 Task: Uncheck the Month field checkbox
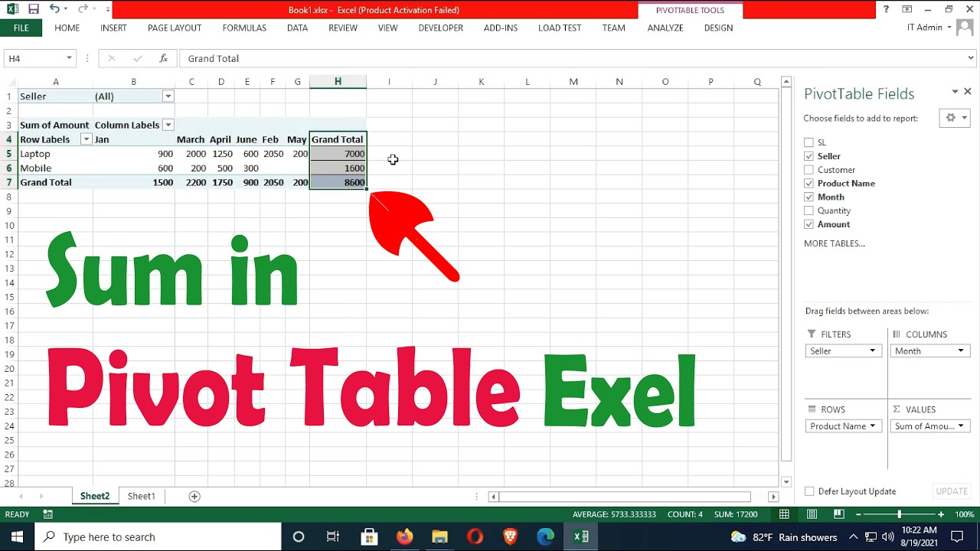[808, 197]
